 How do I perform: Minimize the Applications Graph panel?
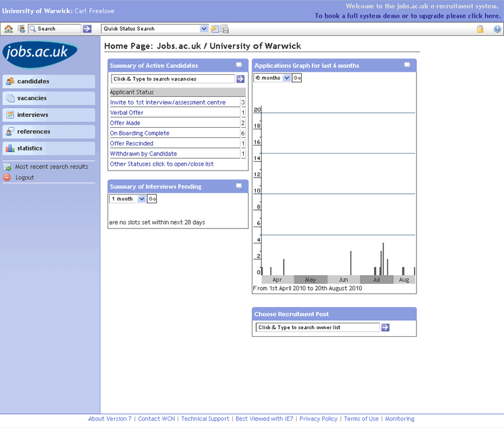click(x=408, y=65)
